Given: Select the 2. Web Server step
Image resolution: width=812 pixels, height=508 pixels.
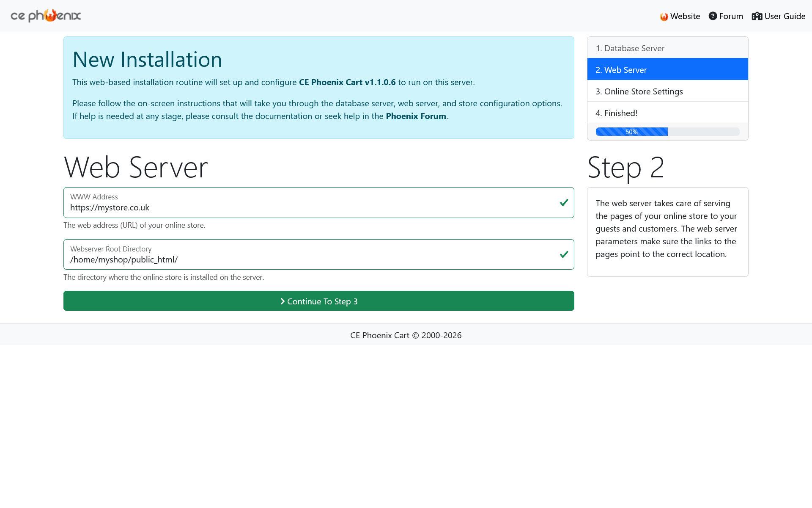Looking at the screenshot, I should (668, 69).
